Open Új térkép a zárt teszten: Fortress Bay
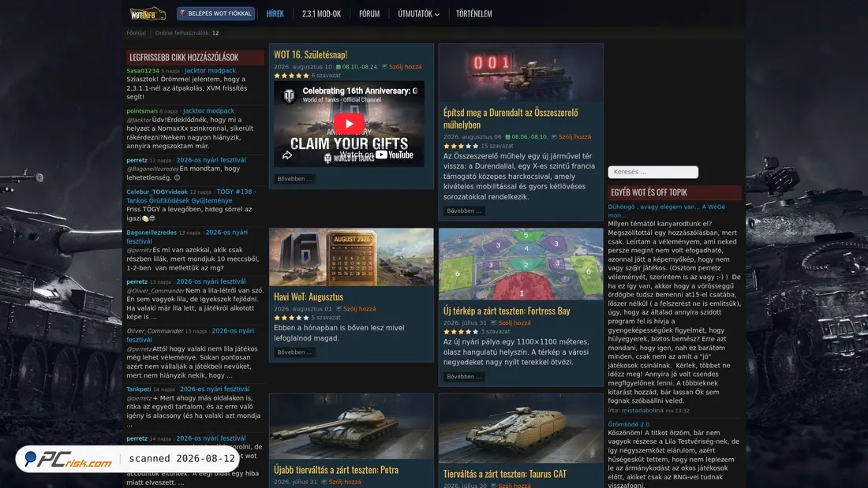Image resolution: width=868 pixels, height=488 pixels. 507,311
